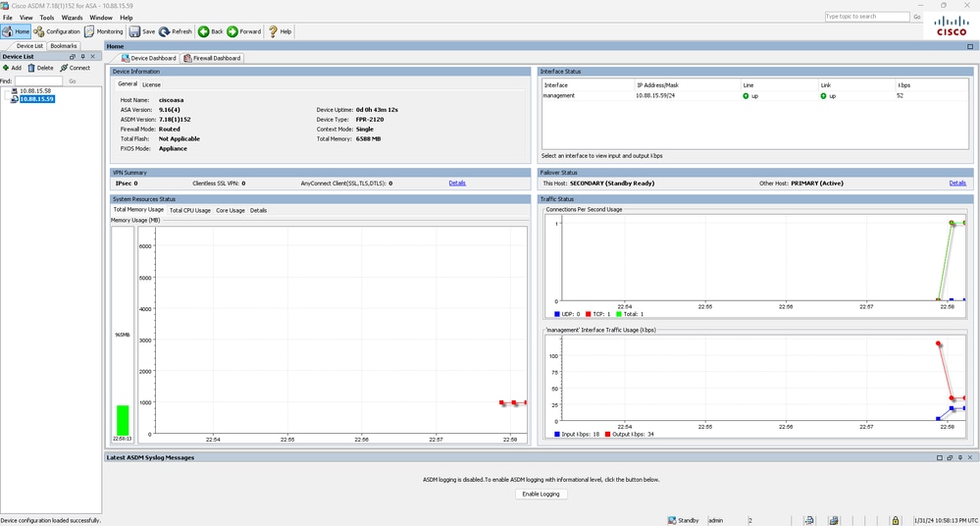This screenshot has height=526, width=980.
Task: Close the Latest ASDM Syslog Messages panel
Action: 970,458
